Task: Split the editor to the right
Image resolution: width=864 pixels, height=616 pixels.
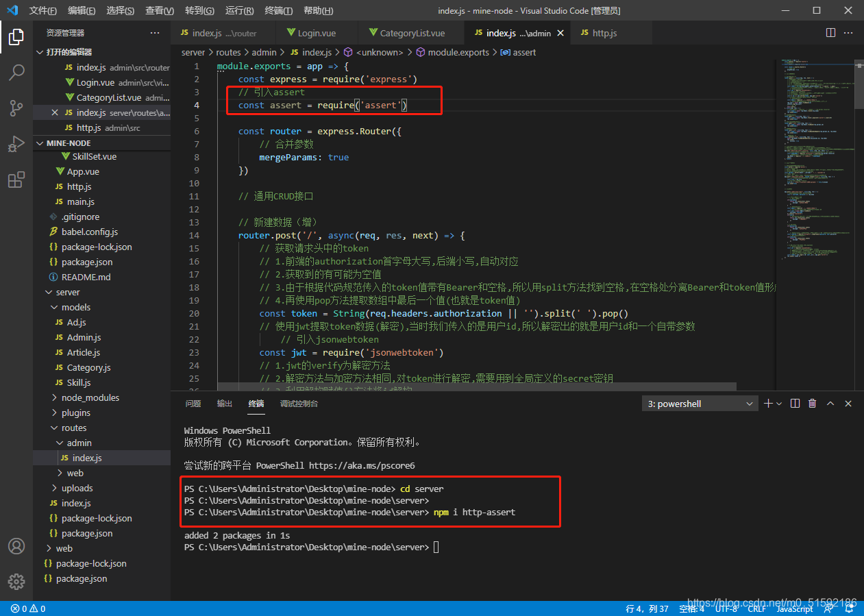Action: tap(830, 33)
